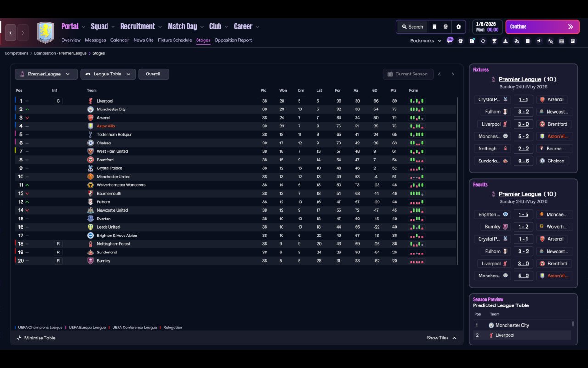588x368 pixels.
Task: Go to previous season arrow
Action: (439, 74)
